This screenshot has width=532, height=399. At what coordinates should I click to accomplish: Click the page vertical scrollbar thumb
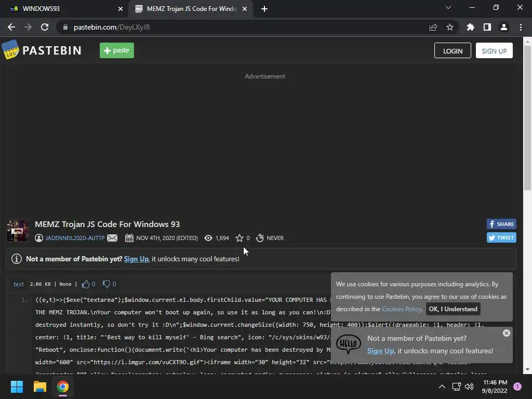pyautogui.click(x=527, y=118)
